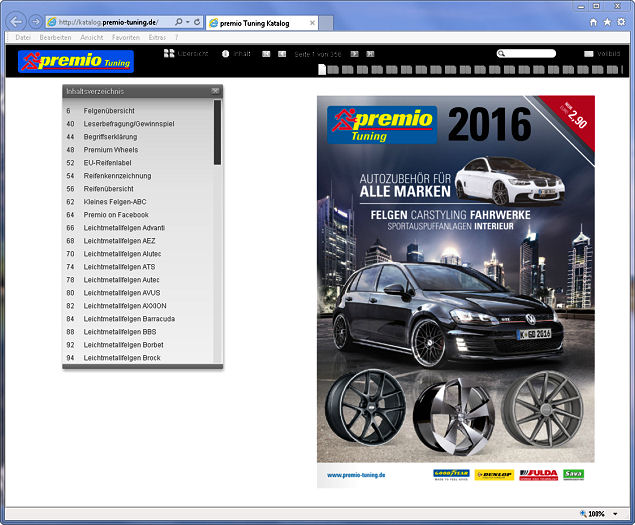Go to the next catalog page

click(354, 54)
